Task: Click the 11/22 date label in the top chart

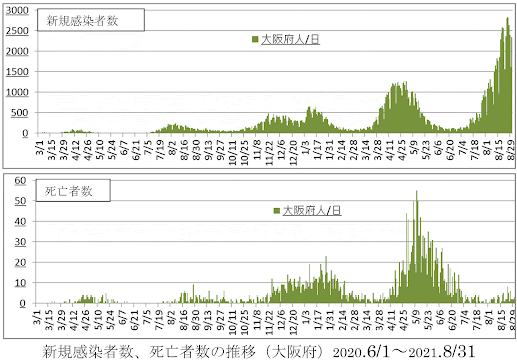Action: coord(269,153)
